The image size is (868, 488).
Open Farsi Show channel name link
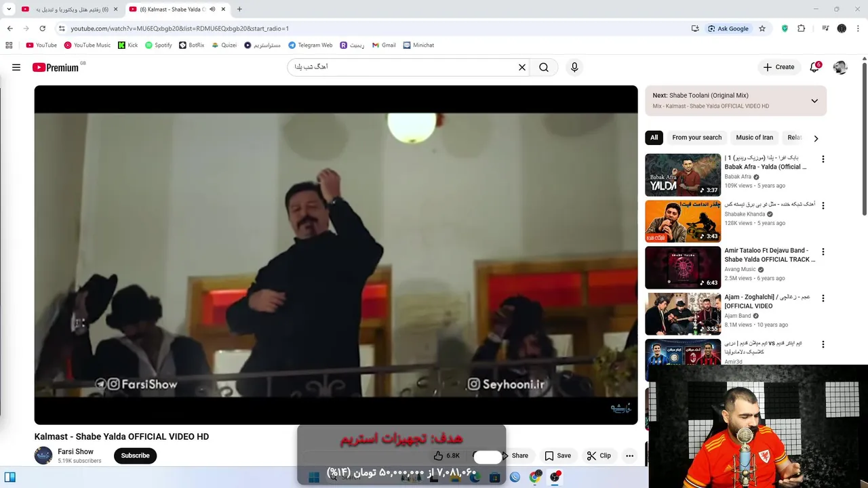(75, 451)
